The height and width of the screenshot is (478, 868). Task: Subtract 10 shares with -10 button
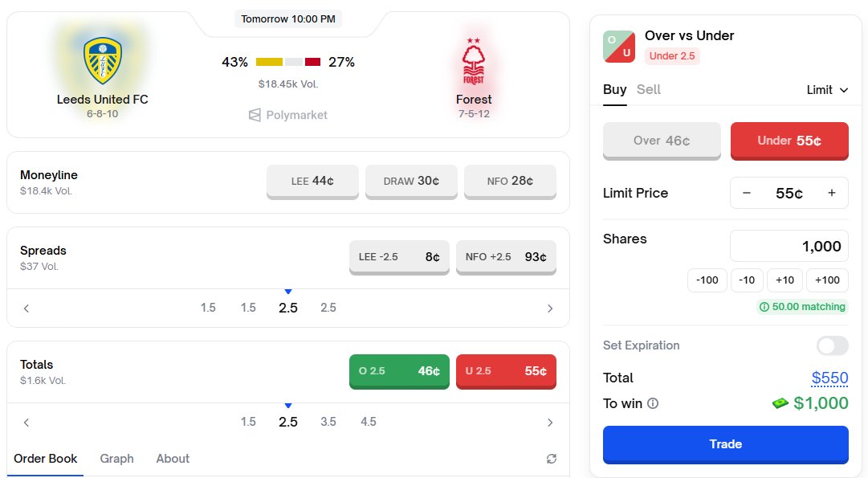(x=747, y=280)
